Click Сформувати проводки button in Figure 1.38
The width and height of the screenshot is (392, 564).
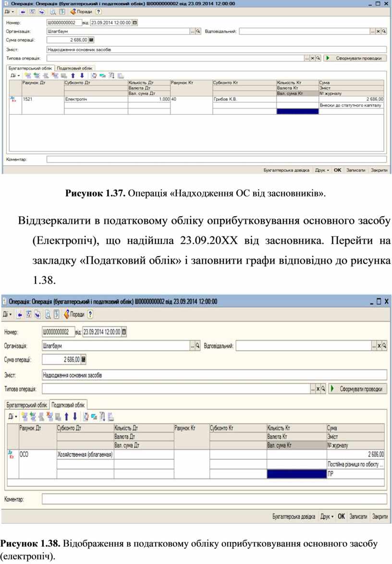(x=357, y=389)
